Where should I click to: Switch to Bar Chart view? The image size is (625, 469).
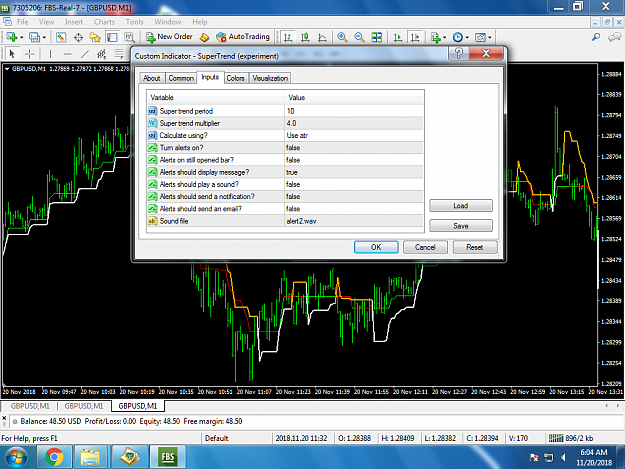(287, 37)
